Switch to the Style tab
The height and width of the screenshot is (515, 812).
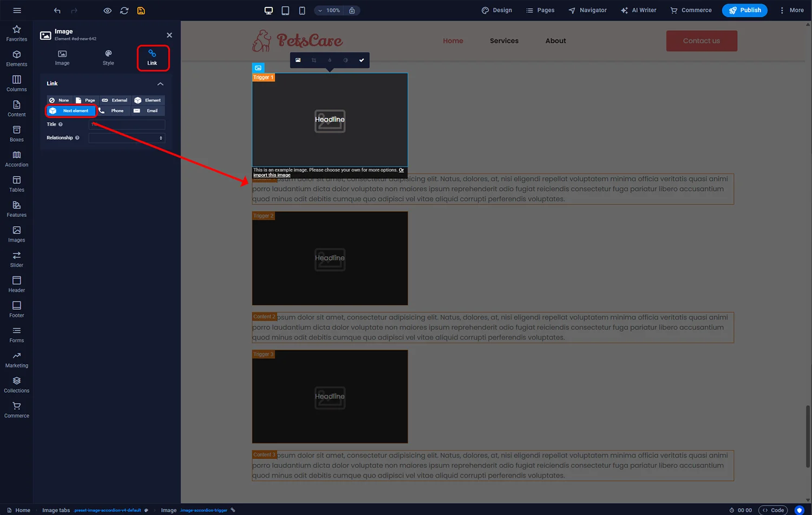pyautogui.click(x=108, y=58)
